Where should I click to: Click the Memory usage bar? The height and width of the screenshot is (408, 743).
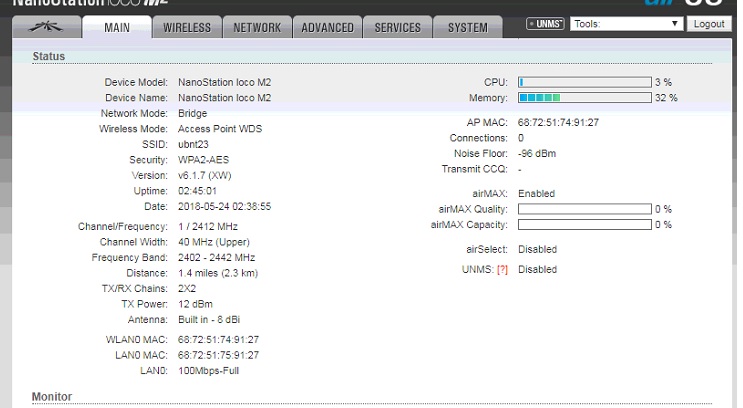click(585, 98)
